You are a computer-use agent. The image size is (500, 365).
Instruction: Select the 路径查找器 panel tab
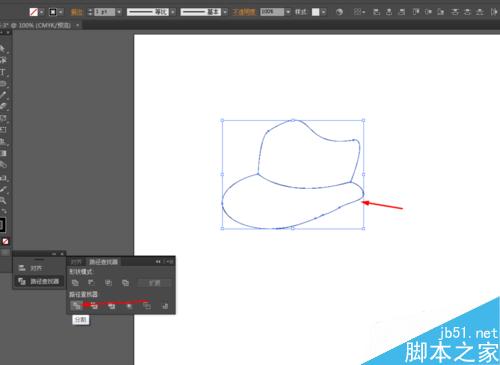[103, 262]
